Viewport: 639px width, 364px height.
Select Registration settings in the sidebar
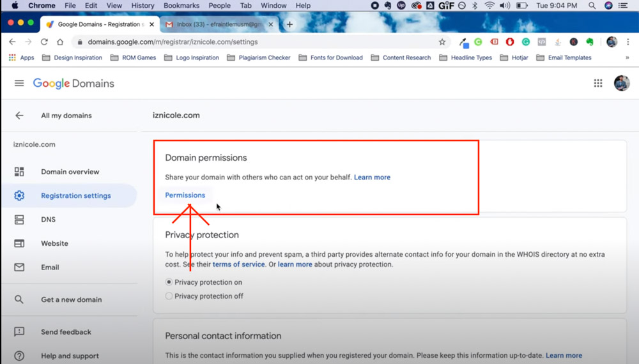coord(70,196)
